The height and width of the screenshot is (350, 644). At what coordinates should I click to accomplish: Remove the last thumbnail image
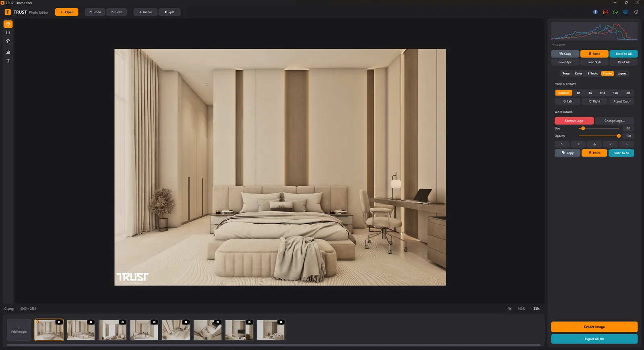[x=281, y=322]
